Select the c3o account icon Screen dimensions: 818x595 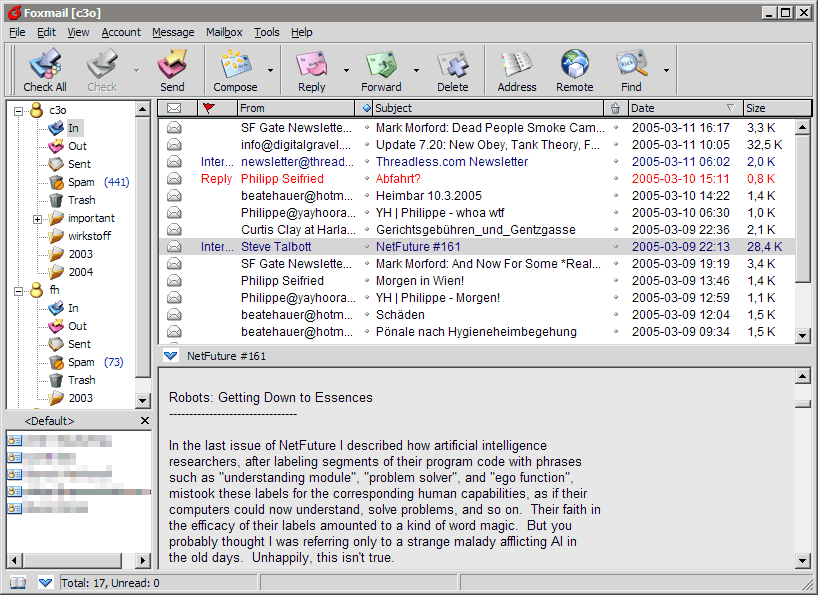pos(37,110)
